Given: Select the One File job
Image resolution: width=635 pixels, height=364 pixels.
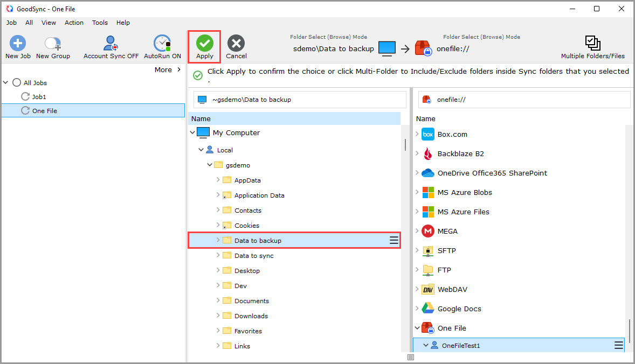Looking at the screenshot, I should point(93,110).
